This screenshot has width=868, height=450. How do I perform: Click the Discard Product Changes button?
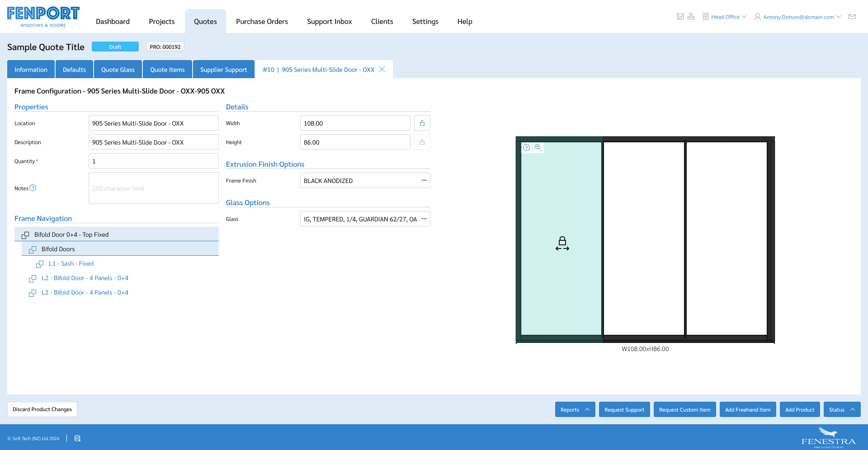[x=42, y=409]
